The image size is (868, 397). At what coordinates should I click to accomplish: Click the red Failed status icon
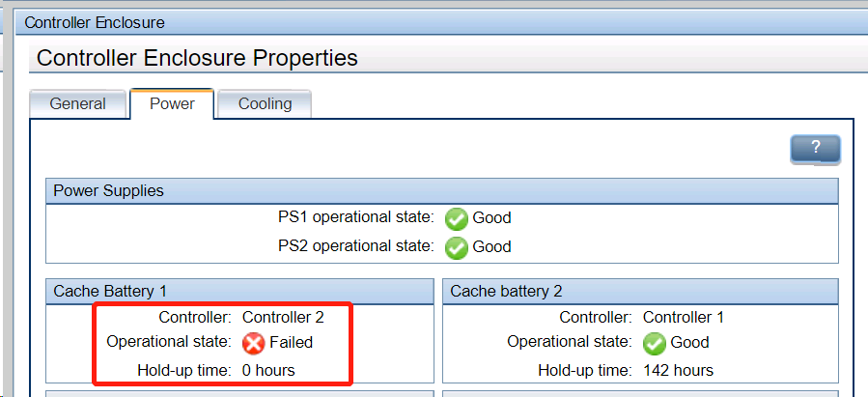(x=254, y=342)
